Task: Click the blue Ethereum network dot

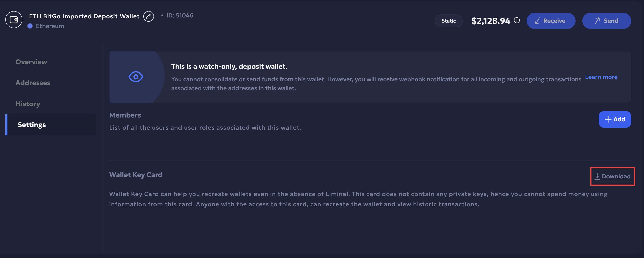Action: pos(30,26)
